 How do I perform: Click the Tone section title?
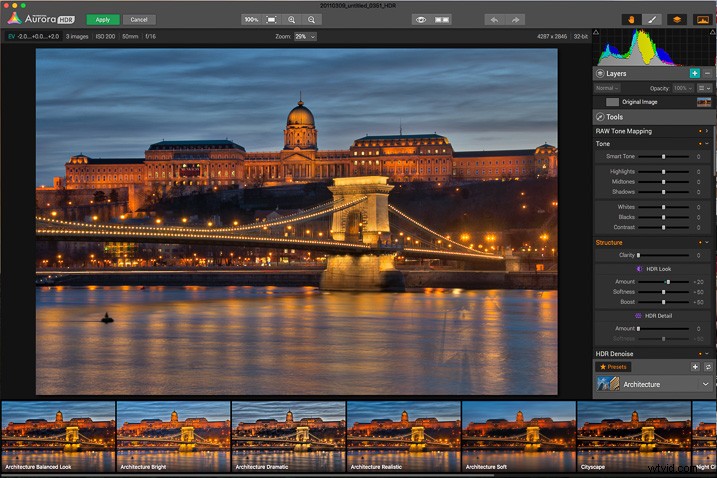(603, 144)
